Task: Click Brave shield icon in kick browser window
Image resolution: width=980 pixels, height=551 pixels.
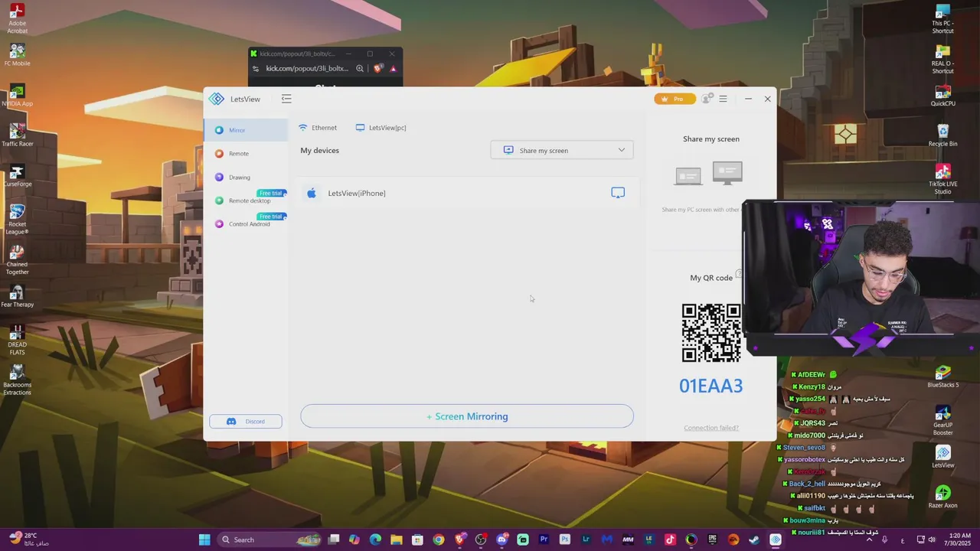Action: pyautogui.click(x=377, y=69)
